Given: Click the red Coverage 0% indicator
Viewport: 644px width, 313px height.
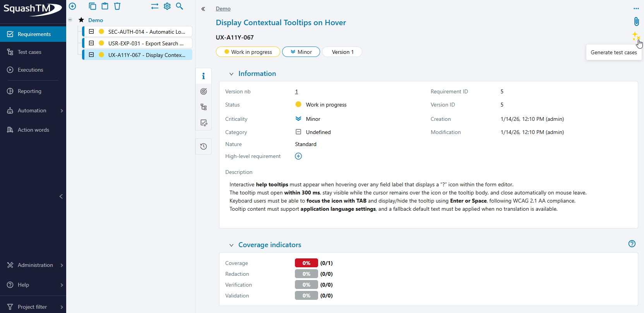Looking at the screenshot, I should (x=307, y=263).
